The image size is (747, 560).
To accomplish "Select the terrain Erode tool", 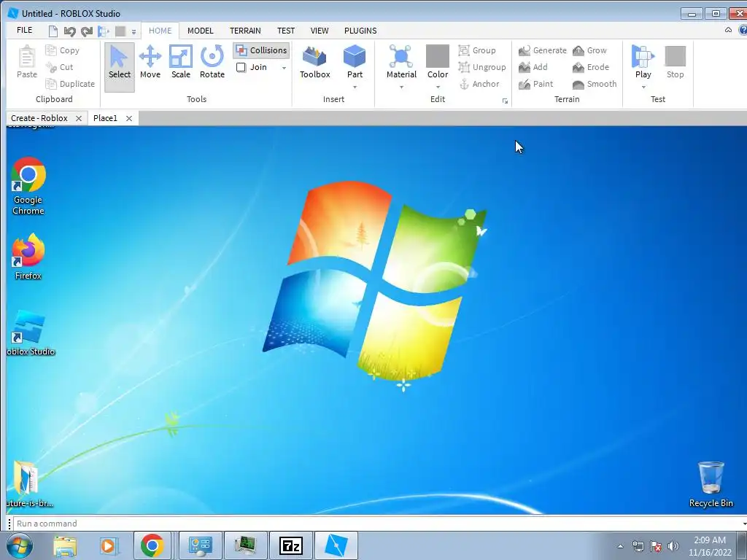I will pos(591,67).
